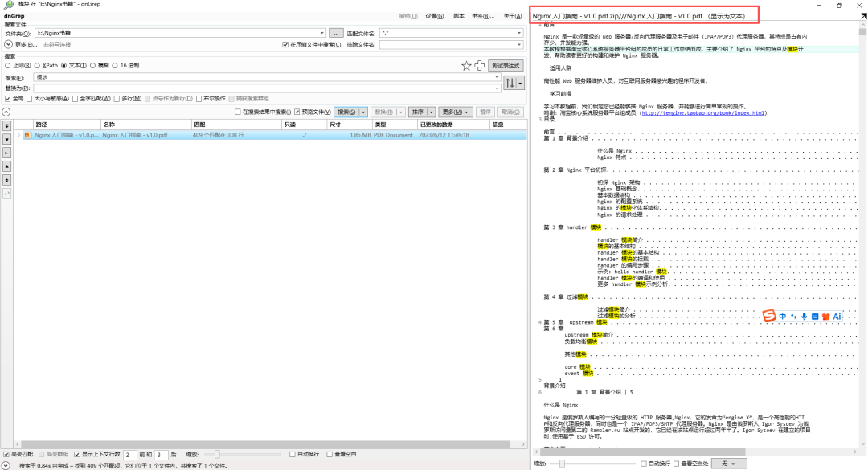Toggle the 高亮匹配 highlight matches checkbox
Viewport: 868px width, 470px height.
coord(6,455)
